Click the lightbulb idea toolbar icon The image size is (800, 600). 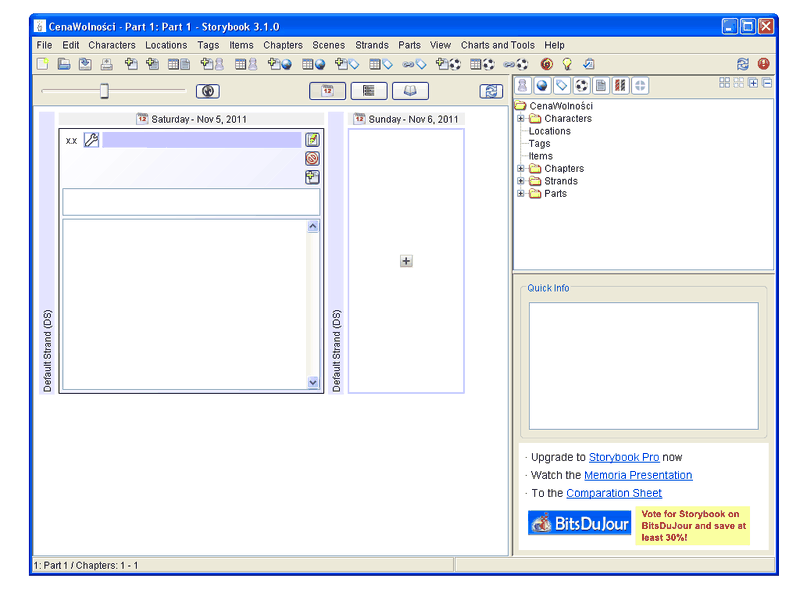coord(567,64)
